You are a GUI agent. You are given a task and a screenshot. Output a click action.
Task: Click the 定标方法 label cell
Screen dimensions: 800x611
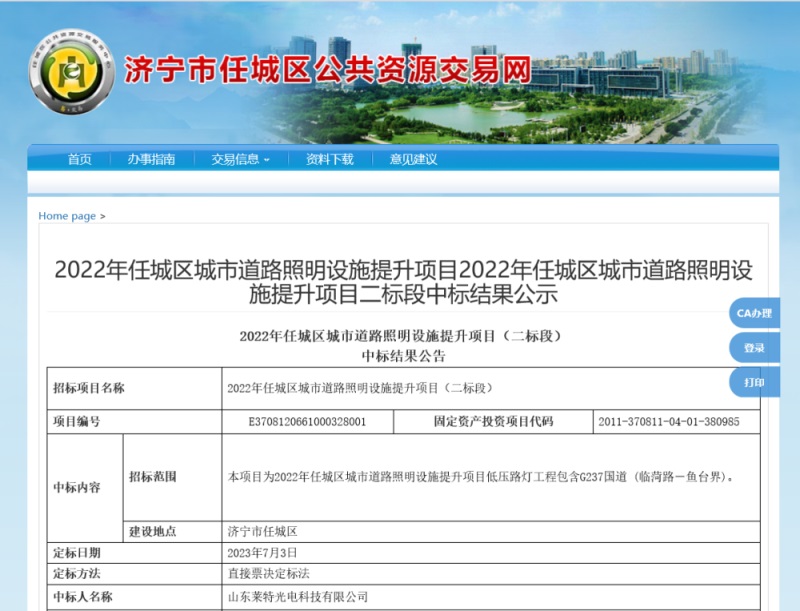click(134, 574)
